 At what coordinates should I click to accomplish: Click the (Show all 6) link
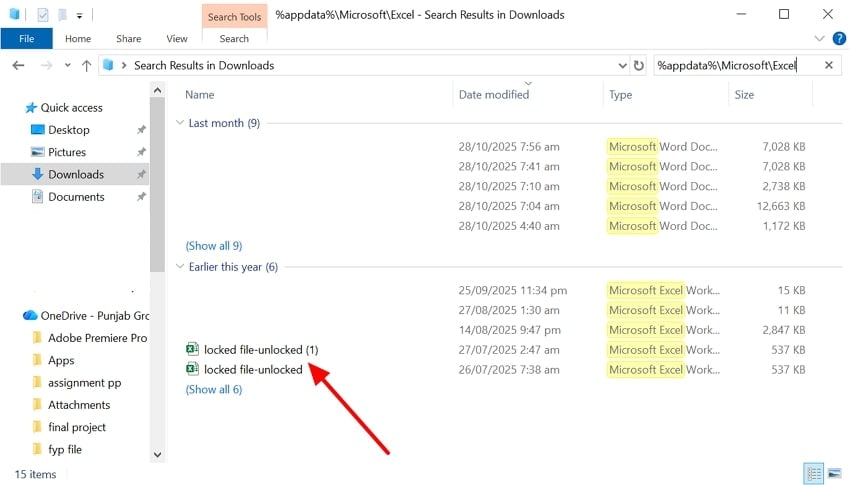tap(214, 389)
